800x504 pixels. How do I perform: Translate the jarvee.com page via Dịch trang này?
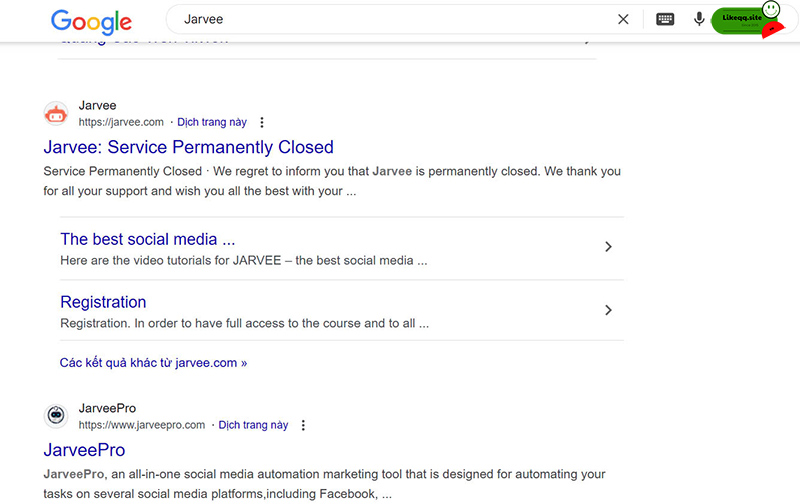pyautogui.click(x=212, y=122)
